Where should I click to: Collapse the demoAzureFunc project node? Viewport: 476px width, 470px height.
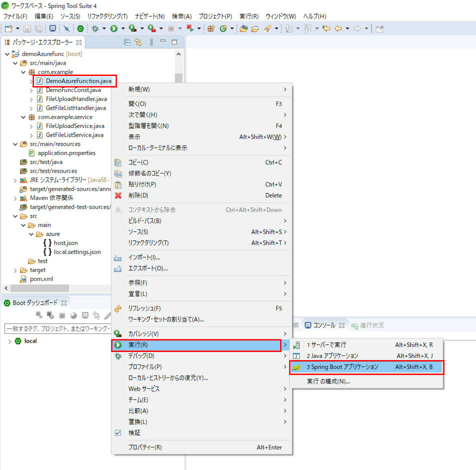coord(7,54)
